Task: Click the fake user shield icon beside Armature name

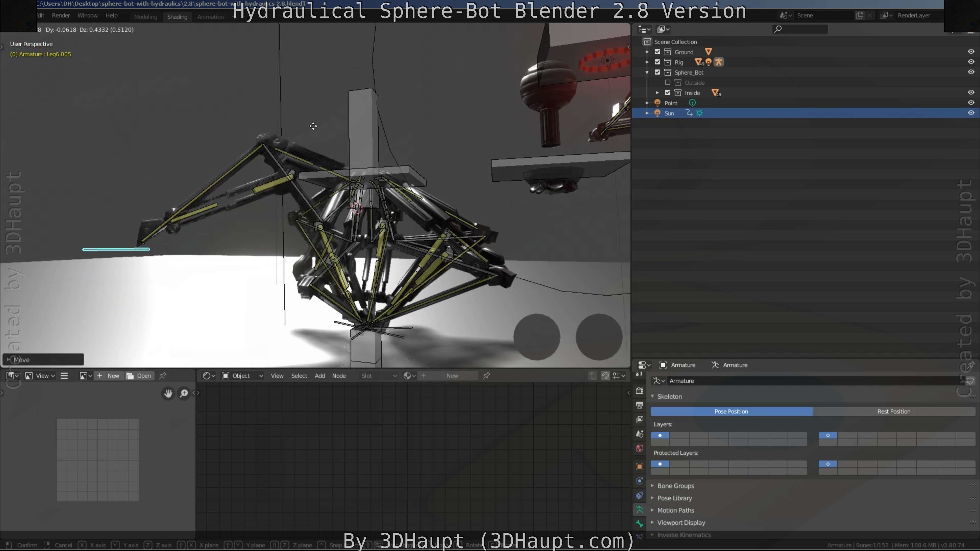Action: click(x=970, y=381)
